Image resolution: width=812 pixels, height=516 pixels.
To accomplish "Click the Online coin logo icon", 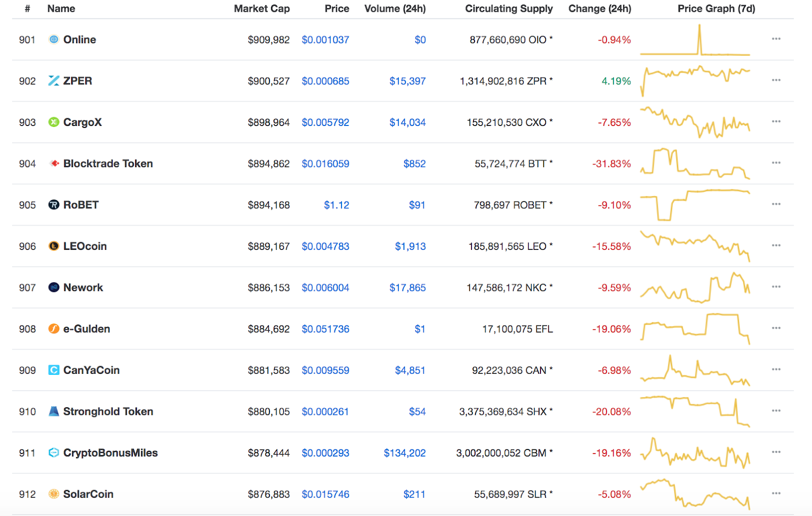I will (54, 40).
